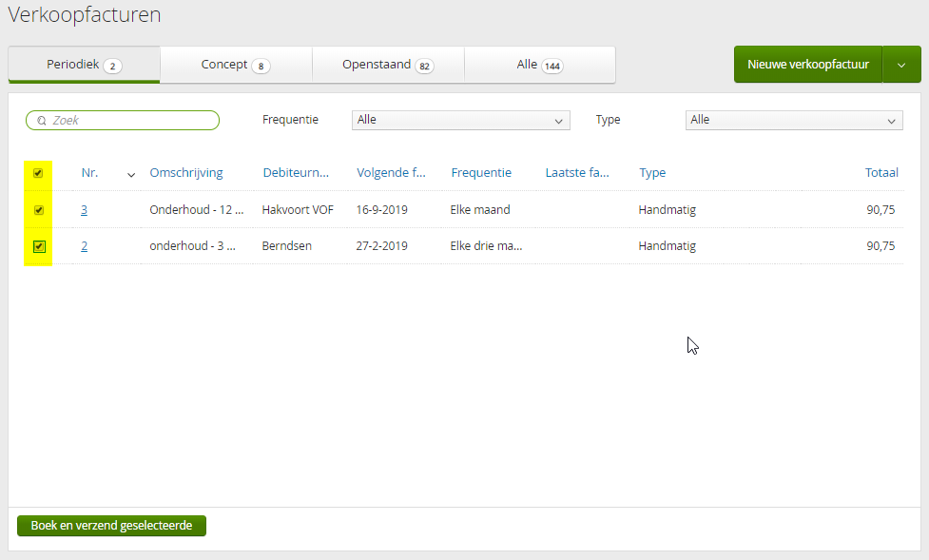Sort by Volgende f... column header
The height and width of the screenshot is (560, 929).
pos(391,172)
